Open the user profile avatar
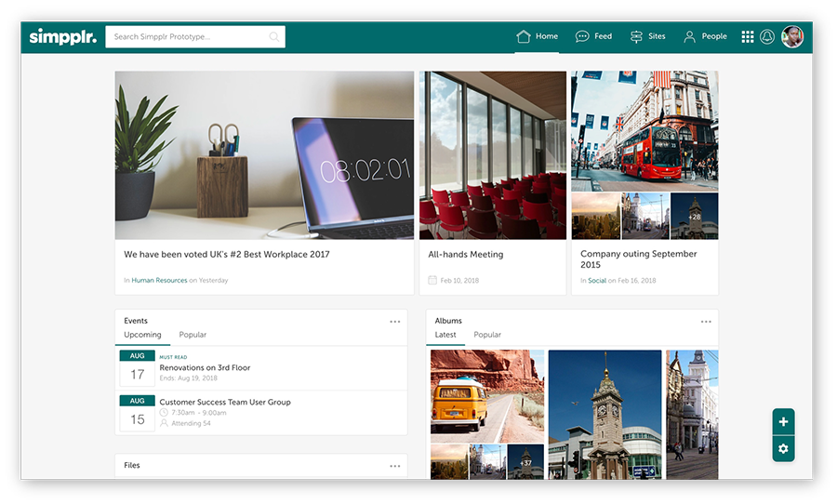Viewport: 837px width, 504px height. tap(792, 36)
